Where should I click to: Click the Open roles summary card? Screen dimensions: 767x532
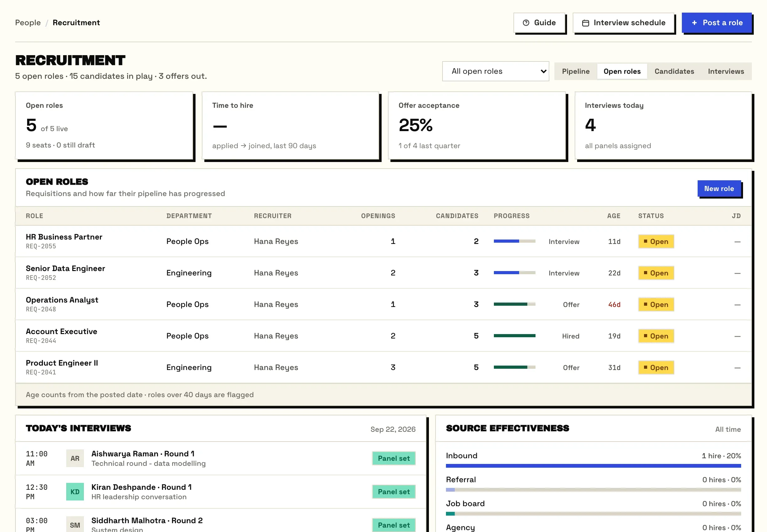[x=104, y=126]
